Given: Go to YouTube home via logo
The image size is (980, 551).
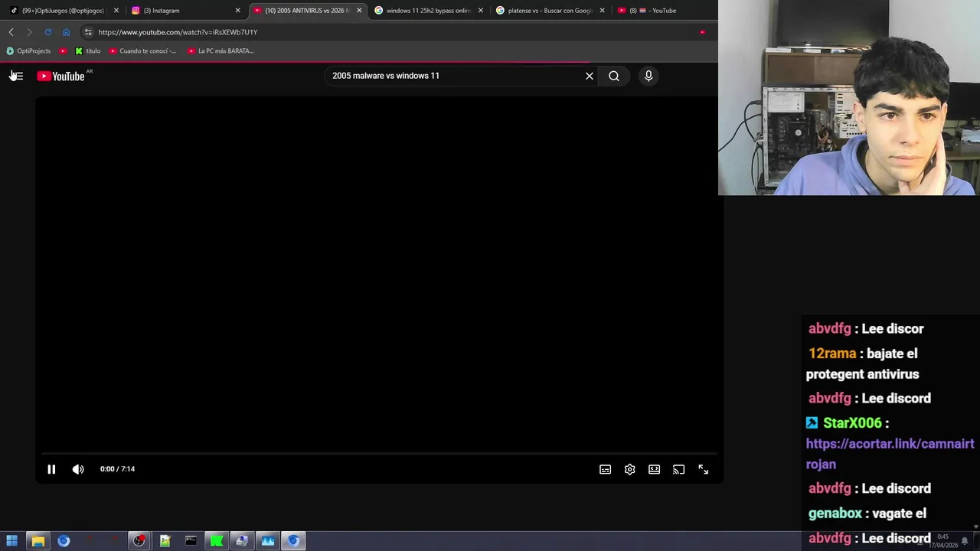Looking at the screenshot, I should (x=60, y=76).
